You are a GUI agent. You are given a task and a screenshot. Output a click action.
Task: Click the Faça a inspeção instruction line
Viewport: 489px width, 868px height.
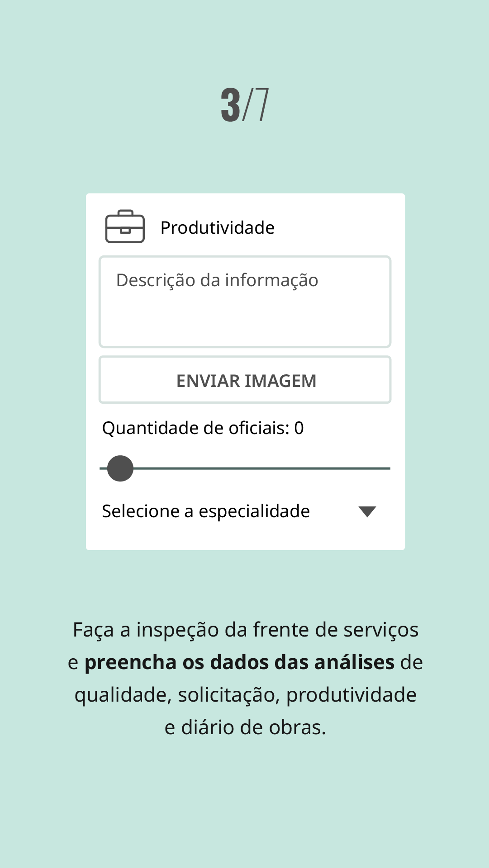coord(245,630)
